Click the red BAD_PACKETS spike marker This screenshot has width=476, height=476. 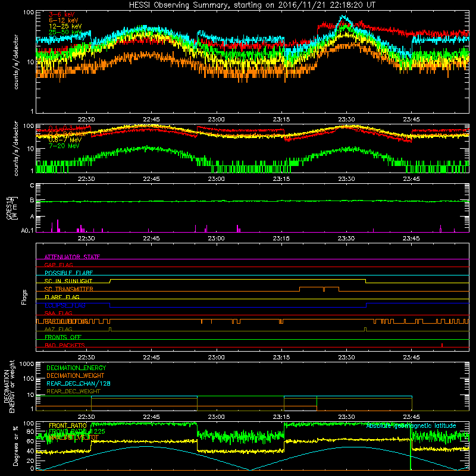pyautogui.click(x=442, y=345)
